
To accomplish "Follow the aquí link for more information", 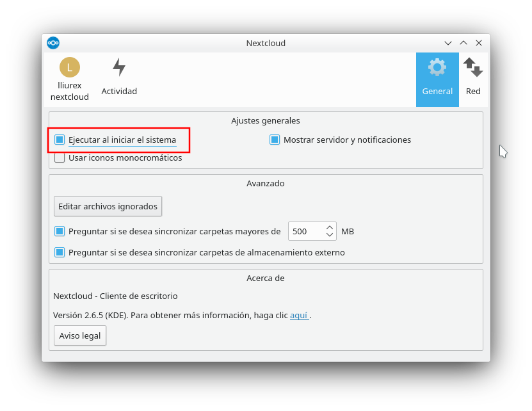I will (299, 316).
